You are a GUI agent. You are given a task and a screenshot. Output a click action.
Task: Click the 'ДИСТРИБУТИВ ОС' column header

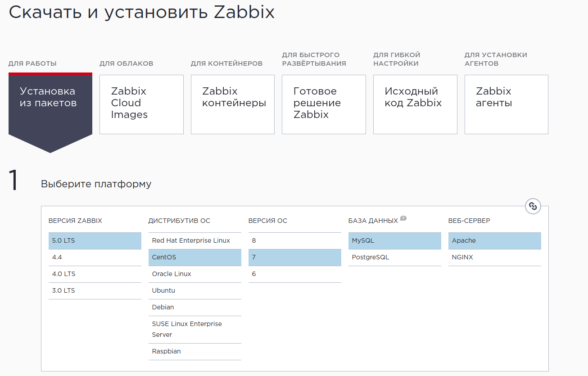179,221
